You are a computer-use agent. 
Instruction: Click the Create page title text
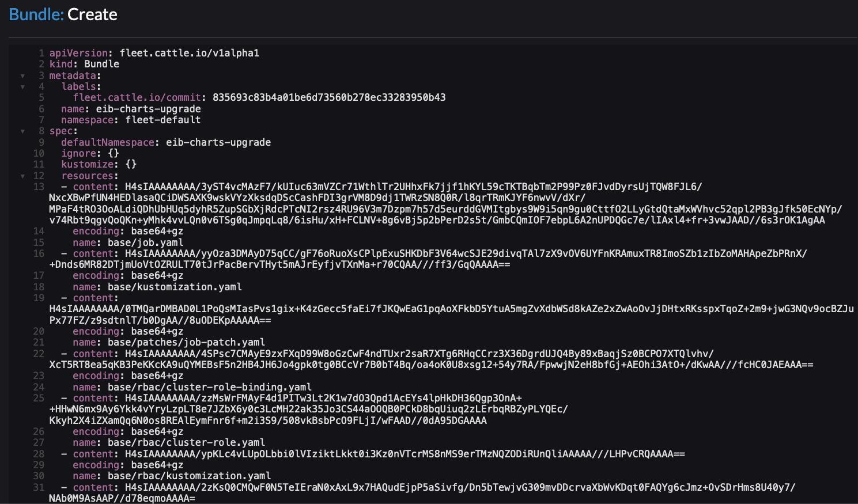pyautogui.click(x=92, y=14)
